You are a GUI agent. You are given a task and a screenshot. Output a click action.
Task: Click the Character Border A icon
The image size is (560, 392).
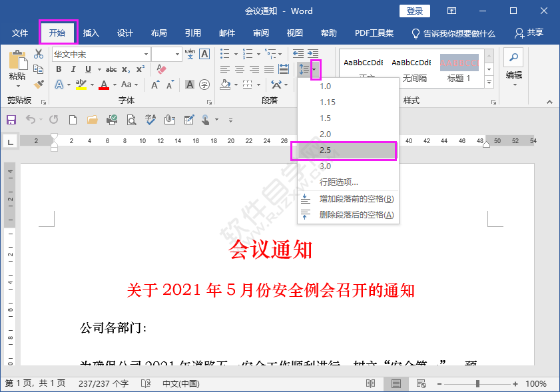point(204,54)
